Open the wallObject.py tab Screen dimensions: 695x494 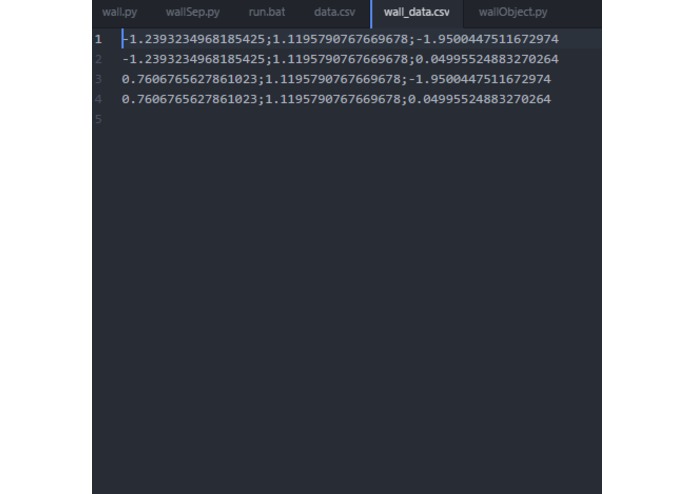click(513, 12)
